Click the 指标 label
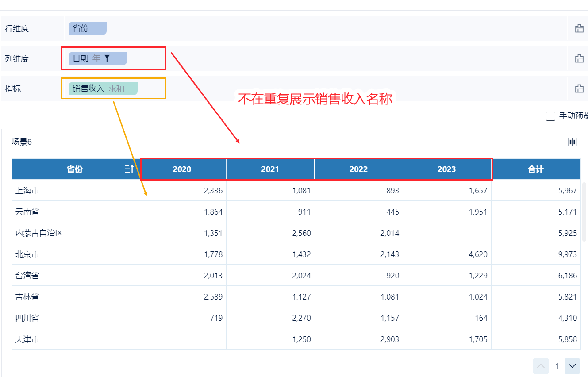This screenshot has width=588, height=377. click(13, 89)
